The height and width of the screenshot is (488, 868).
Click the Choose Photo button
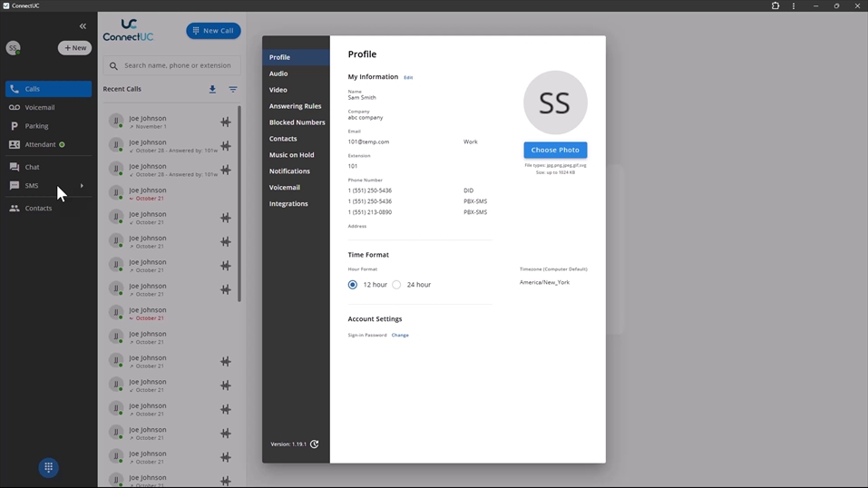(555, 150)
